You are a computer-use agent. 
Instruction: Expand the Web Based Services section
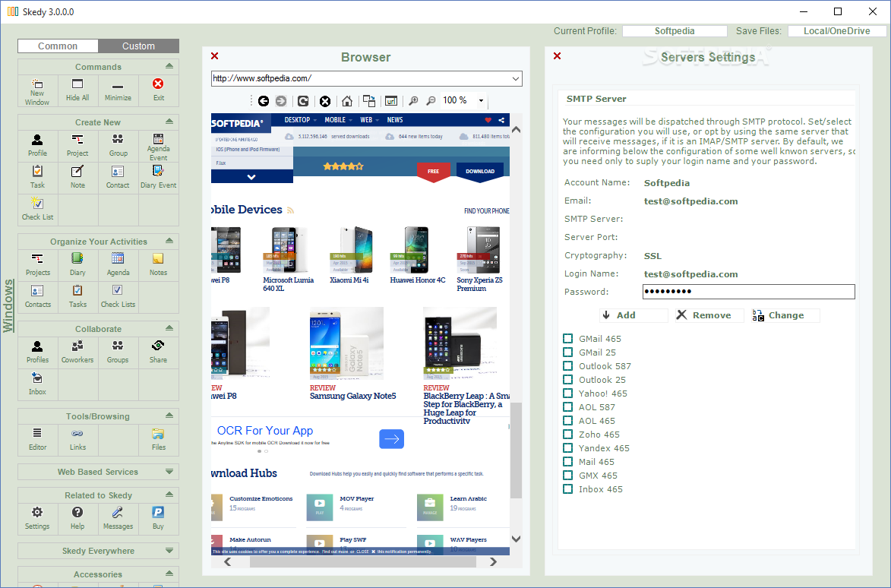pos(169,472)
